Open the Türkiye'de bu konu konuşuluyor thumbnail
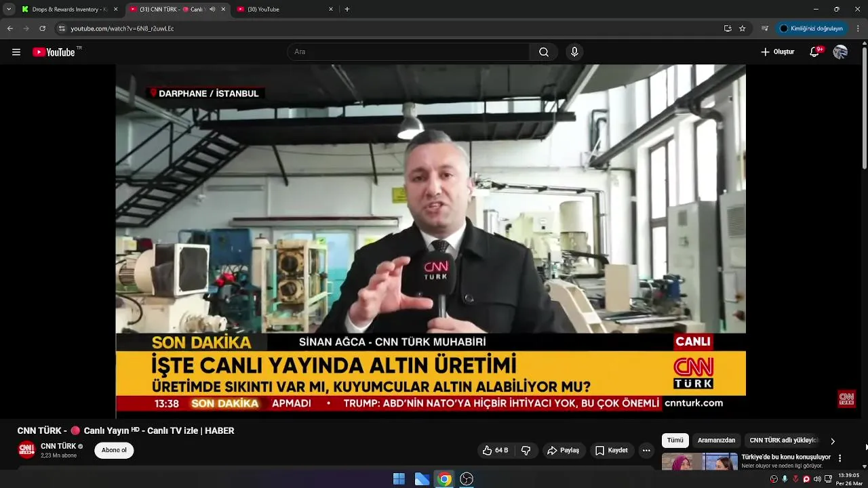 (x=700, y=462)
